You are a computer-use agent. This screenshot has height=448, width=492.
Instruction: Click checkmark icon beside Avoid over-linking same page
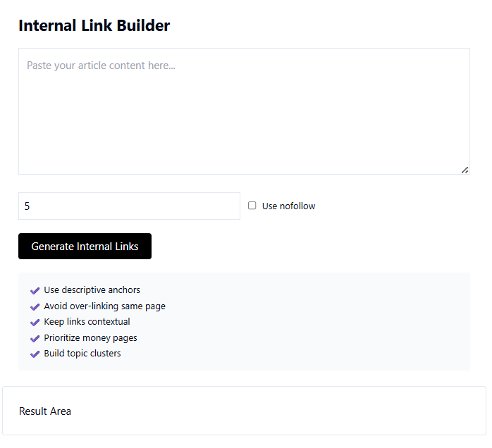[35, 306]
